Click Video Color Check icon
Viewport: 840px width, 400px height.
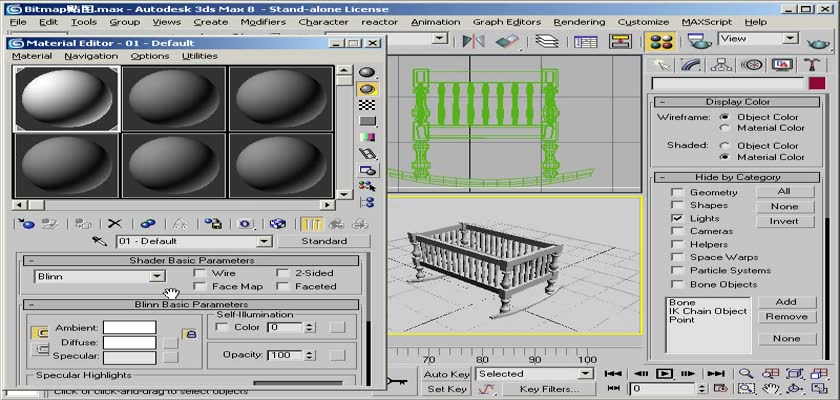(x=367, y=138)
